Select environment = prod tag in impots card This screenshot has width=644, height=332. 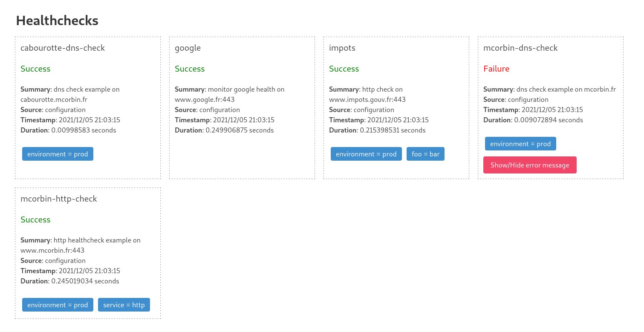[366, 154]
